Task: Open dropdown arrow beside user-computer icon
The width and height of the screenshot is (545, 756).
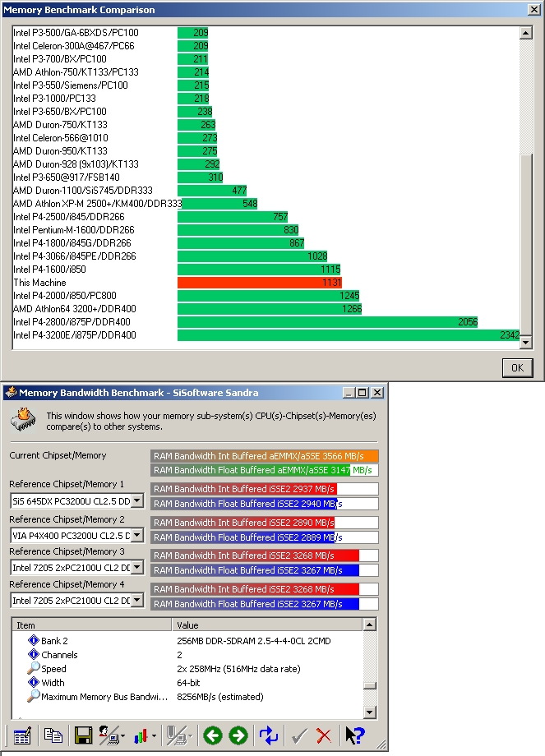Action: tap(123, 736)
